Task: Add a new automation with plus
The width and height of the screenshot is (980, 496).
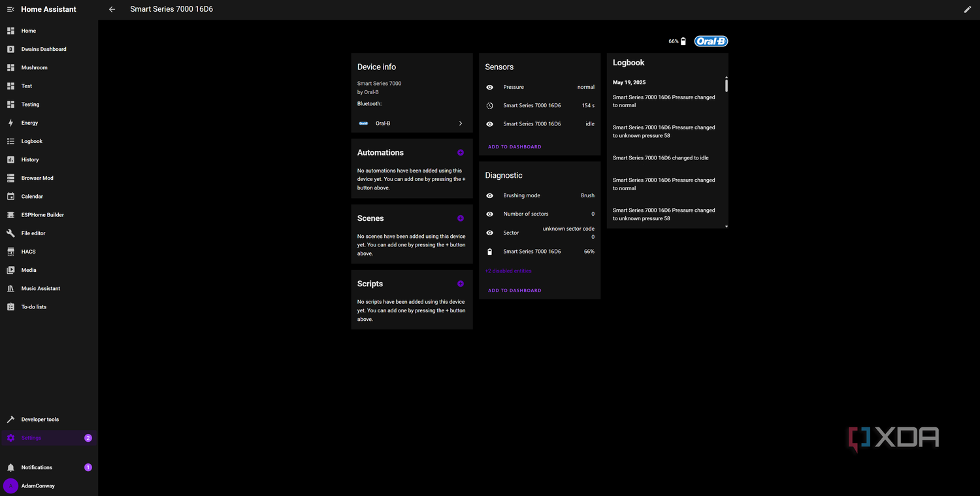Action: [x=461, y=152]
